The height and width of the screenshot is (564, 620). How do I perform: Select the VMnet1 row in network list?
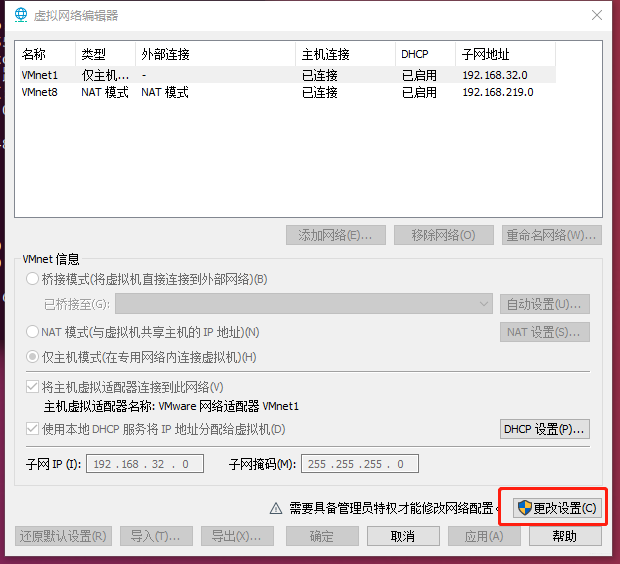click(287, 75)
